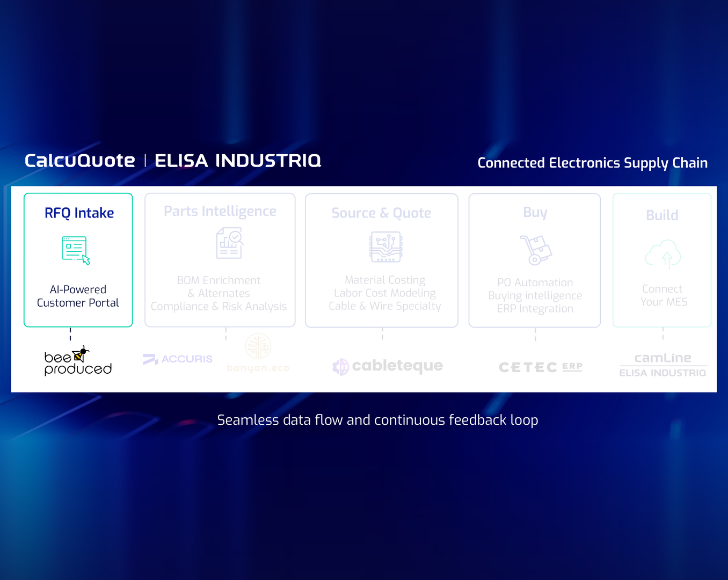Select the Build heading
The image size is (728, 580).
662,215
